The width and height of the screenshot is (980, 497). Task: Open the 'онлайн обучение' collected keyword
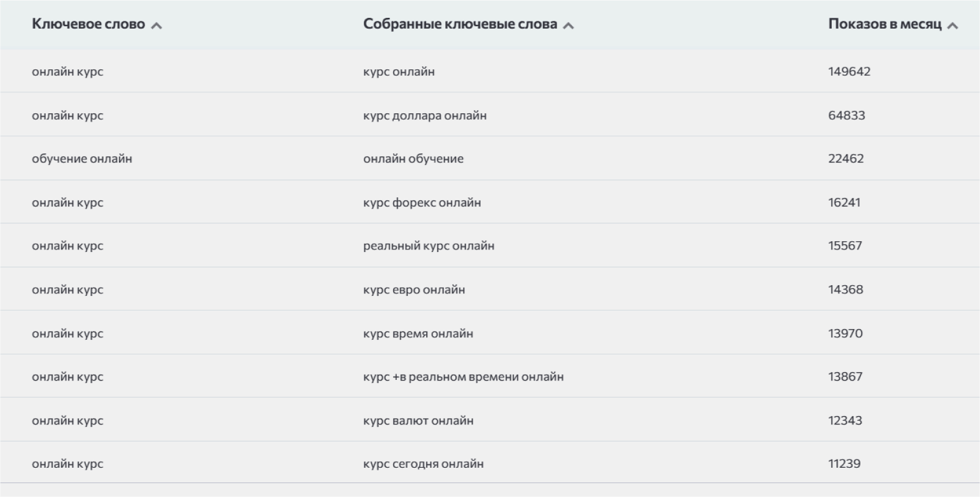pyautogui.click(x=413, y=158)
